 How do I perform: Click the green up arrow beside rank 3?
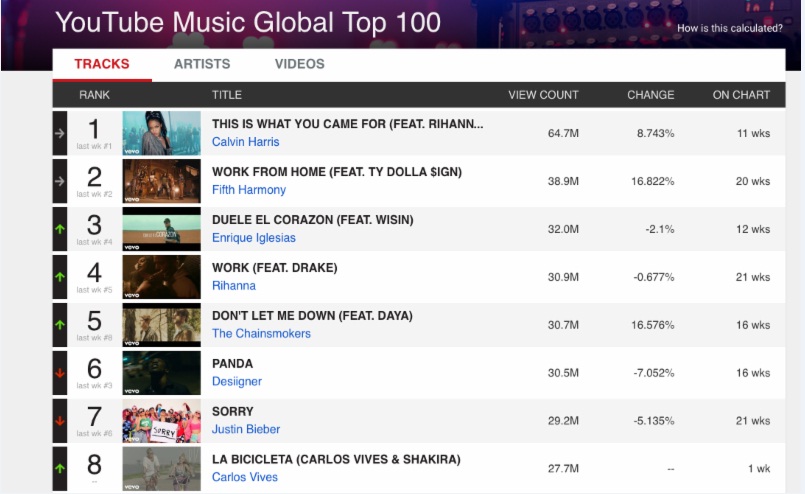(60, 228)
